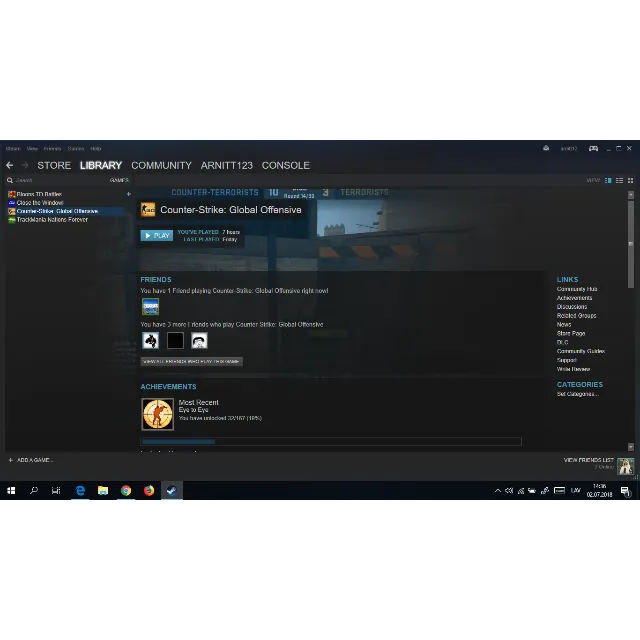Open the Support link

567,360
